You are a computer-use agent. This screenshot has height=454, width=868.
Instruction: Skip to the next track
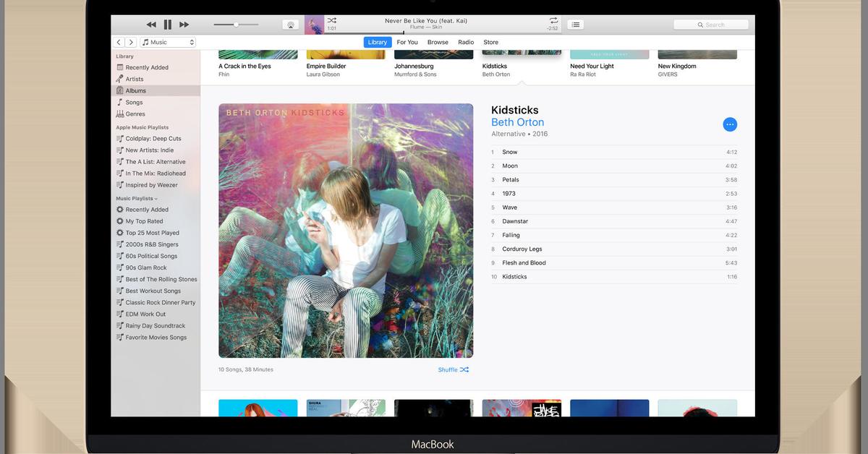(x=184, y=25)
